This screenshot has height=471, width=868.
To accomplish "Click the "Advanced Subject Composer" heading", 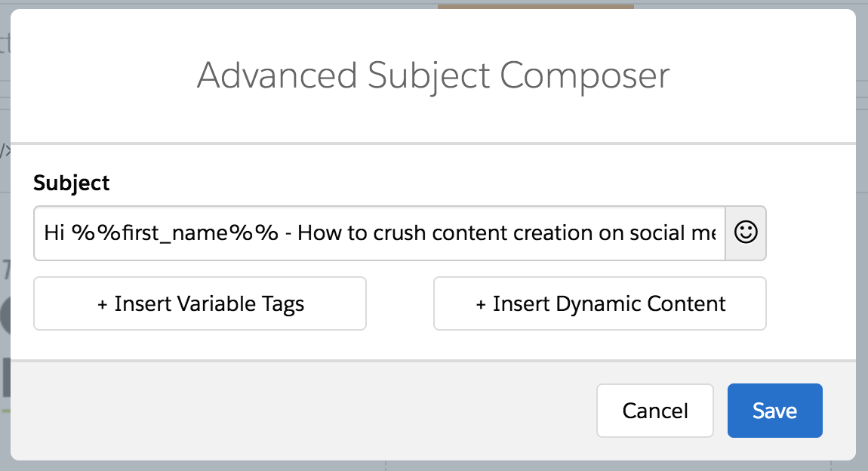I will tap(433, 75).
